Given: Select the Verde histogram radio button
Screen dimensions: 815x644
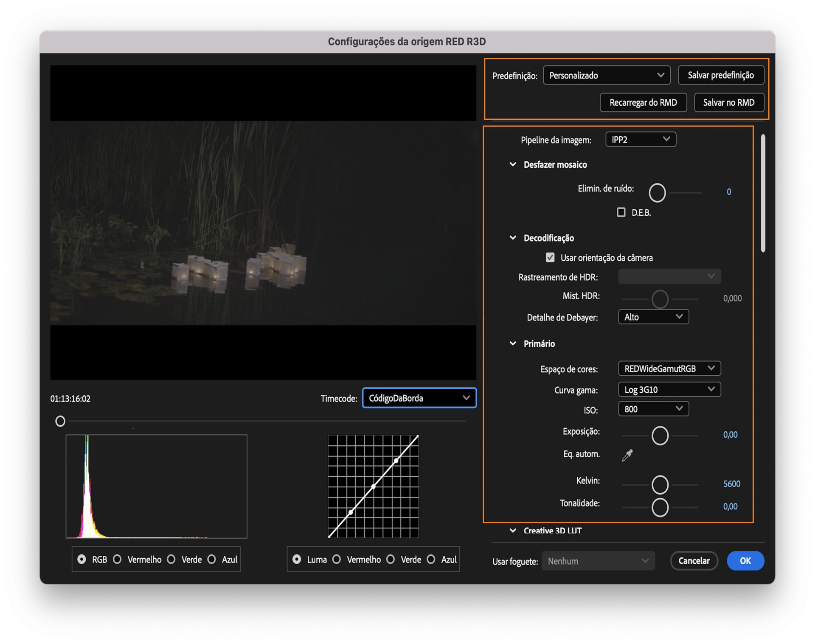Looking at the screenshot, I should coord(171,559).
